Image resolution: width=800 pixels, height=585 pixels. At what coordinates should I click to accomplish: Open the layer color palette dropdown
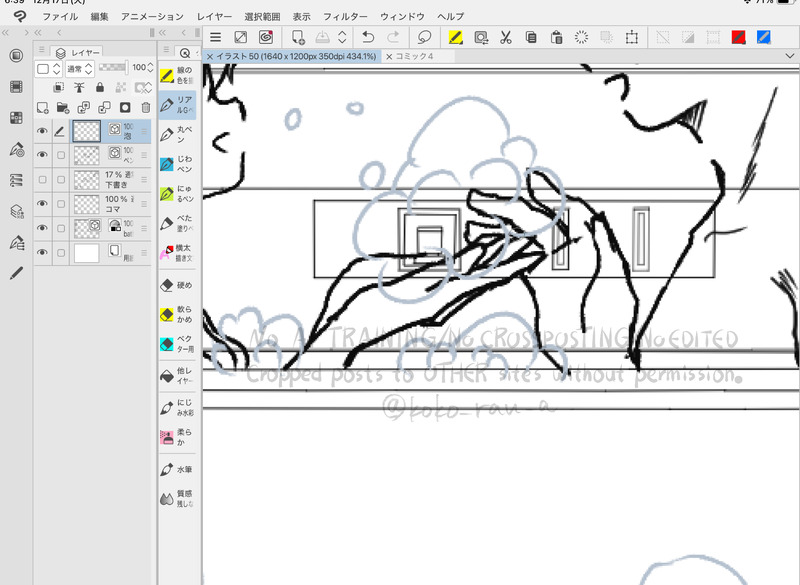coord(48,68)
